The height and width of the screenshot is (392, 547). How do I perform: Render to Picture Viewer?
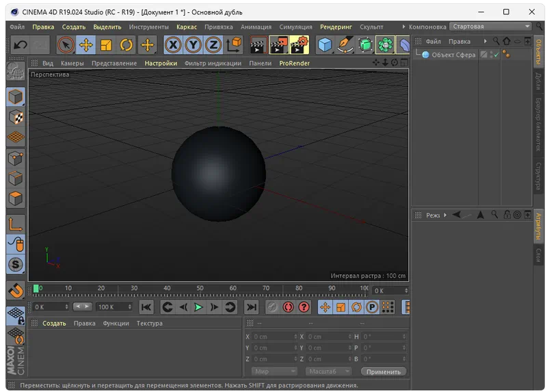[279, 44]
